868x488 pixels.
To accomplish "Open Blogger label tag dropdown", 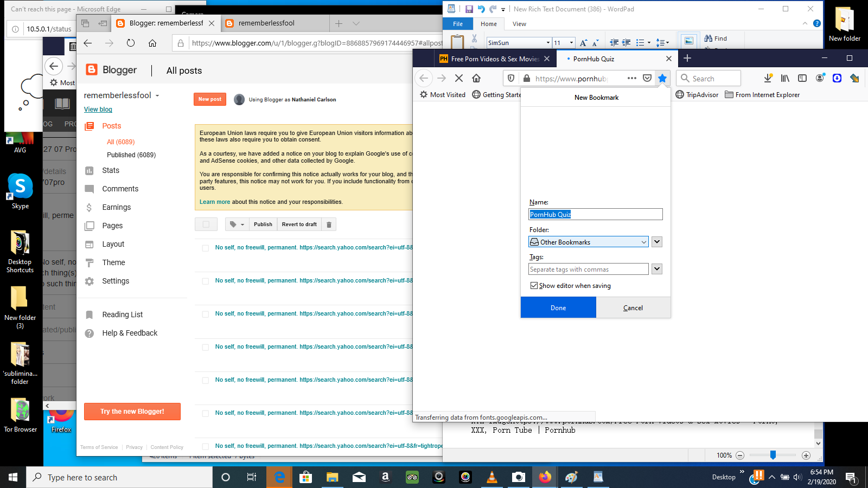I will point(237,224).
